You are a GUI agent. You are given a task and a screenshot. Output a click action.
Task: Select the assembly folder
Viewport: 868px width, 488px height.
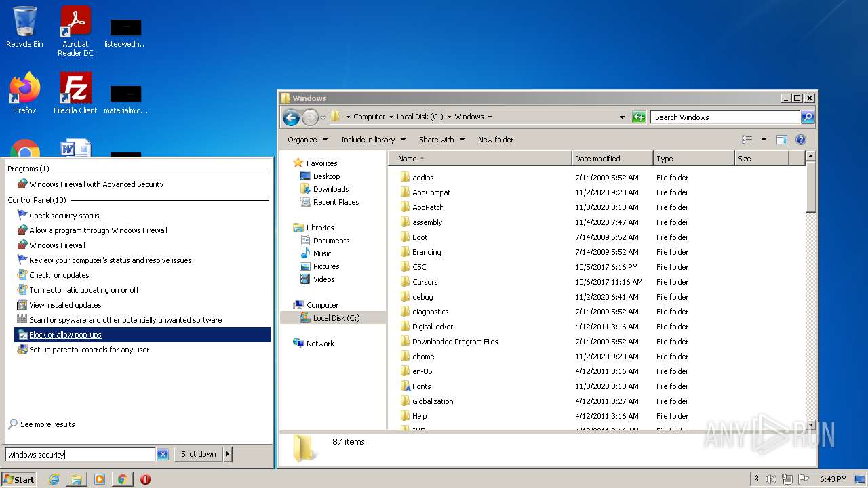[427, 222]
